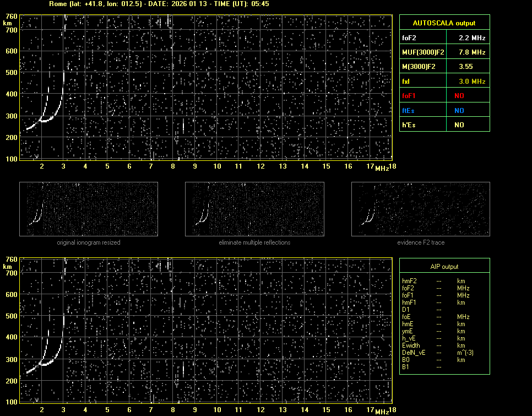Click the B1 row in AIP output
532x416 pixels.
[x=406, y=367]
